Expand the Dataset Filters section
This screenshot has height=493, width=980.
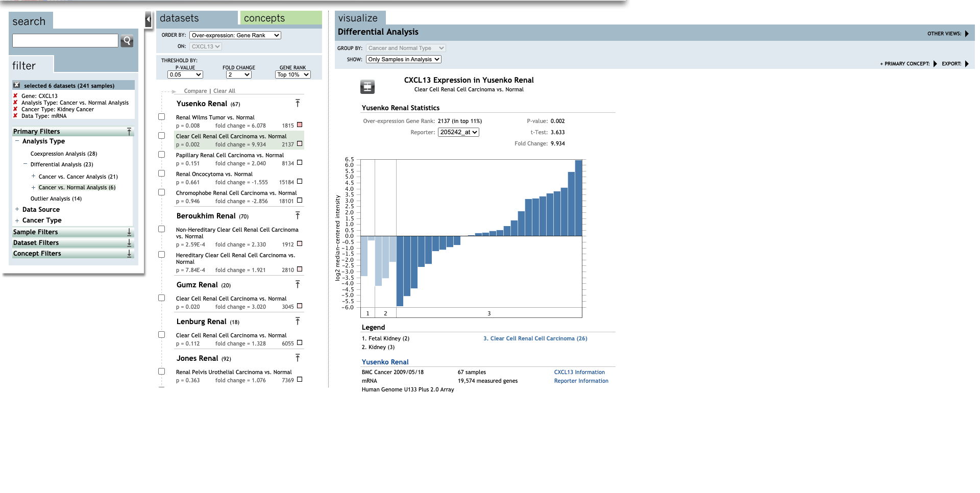(129, 243)
